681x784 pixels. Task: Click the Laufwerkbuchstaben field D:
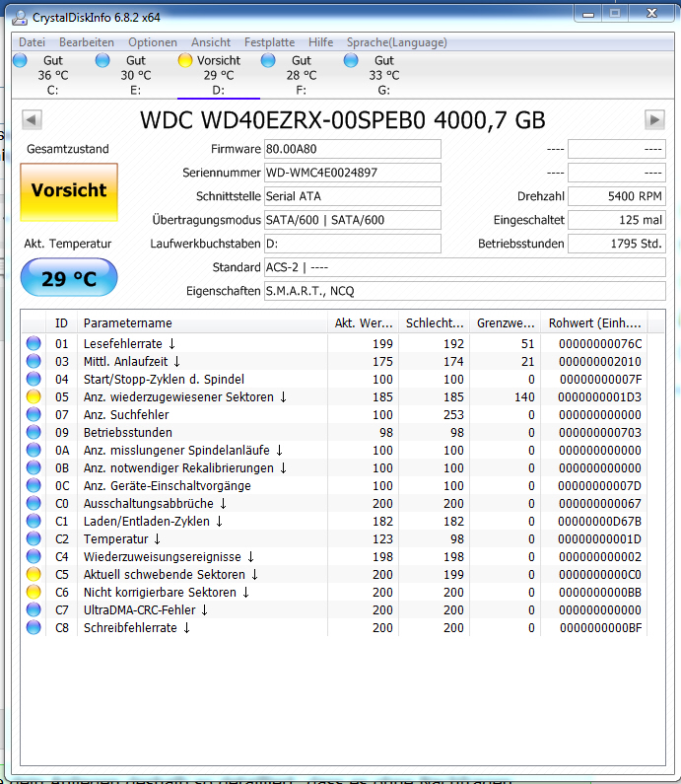tap(352, 244)
